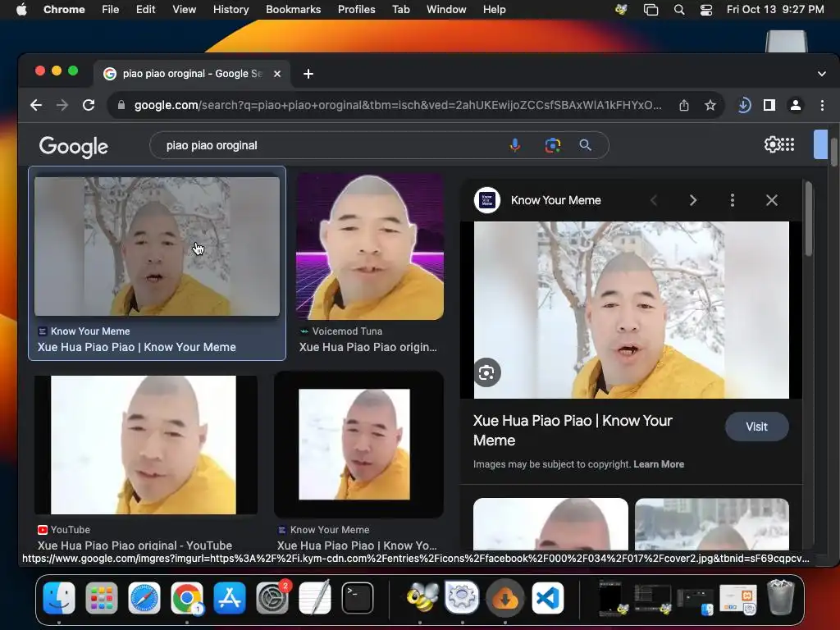The width and height of the screenshot is (840, 630).
Task: Toggle the Chrome side panel icon
Action: point(769,105)
